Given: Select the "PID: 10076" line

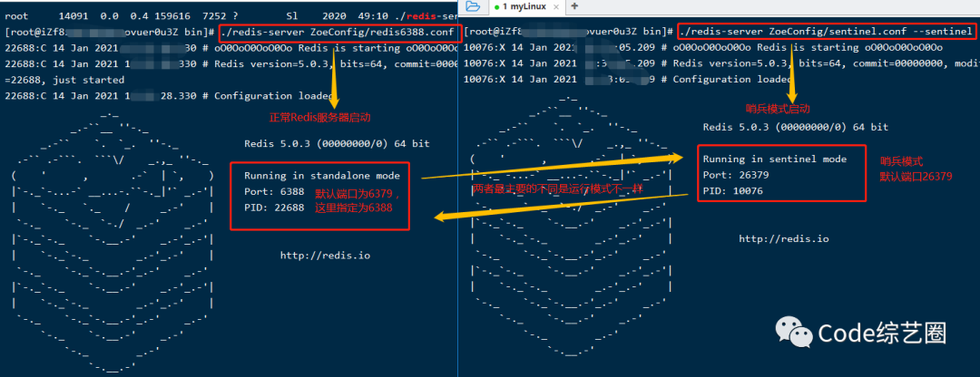Looking at the screenshot, I should coord(733,191).
